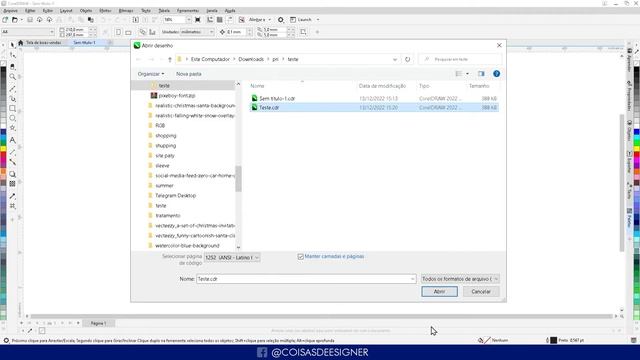The width and height of the screenshot is (640, 360).
Task: Go up one folder level
Action: pyautogui.click(x=170, y=60)
